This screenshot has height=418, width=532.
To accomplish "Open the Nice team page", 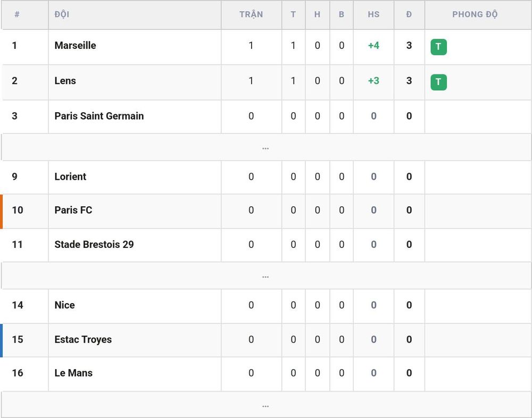I will coord(64,305).
